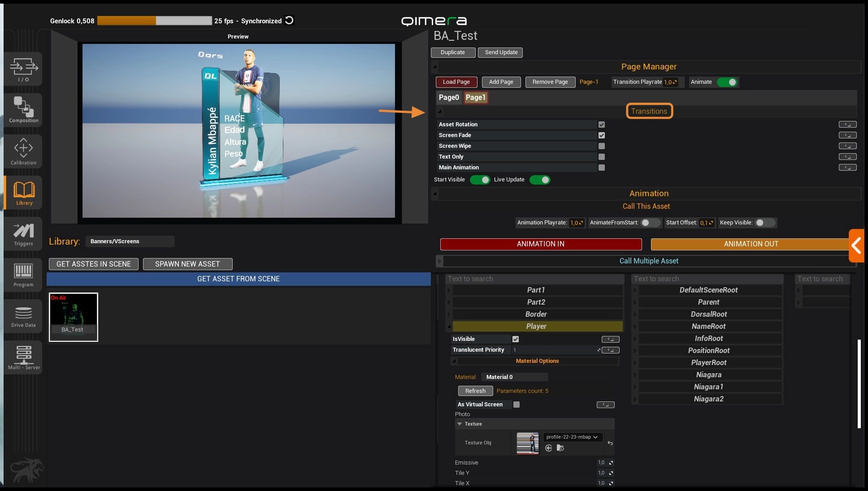Open the Triggers panel icon
The width and height of the screenshot is (868, 491).
click(23, 234)
